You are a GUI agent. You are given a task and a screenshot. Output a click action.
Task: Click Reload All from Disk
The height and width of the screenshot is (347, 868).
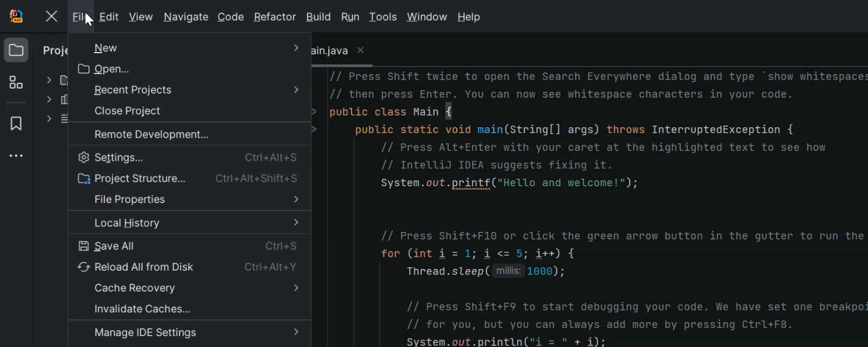144,267
